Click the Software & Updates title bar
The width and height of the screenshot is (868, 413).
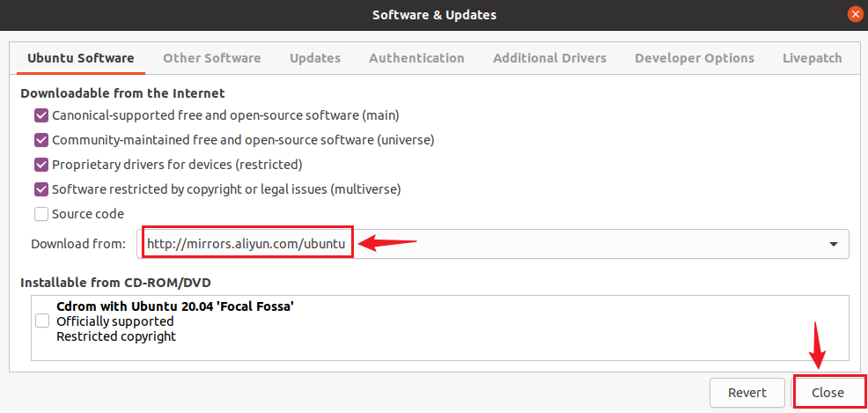click(434, 14)
